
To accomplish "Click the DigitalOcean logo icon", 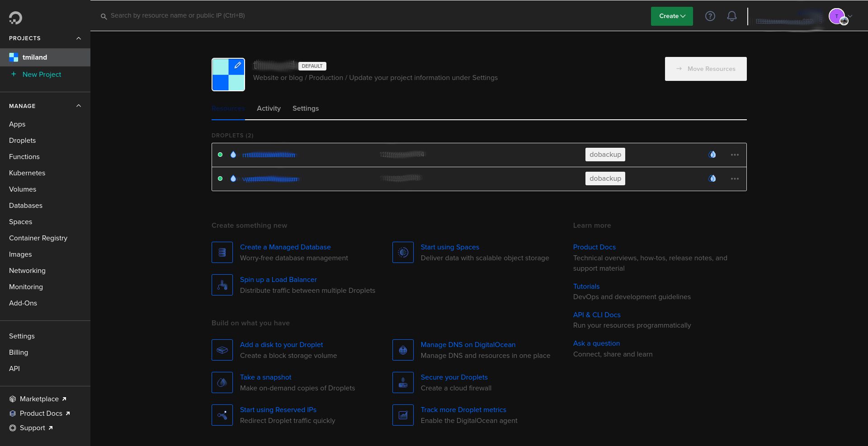I will pyautogui.click(x=15, y=18).
